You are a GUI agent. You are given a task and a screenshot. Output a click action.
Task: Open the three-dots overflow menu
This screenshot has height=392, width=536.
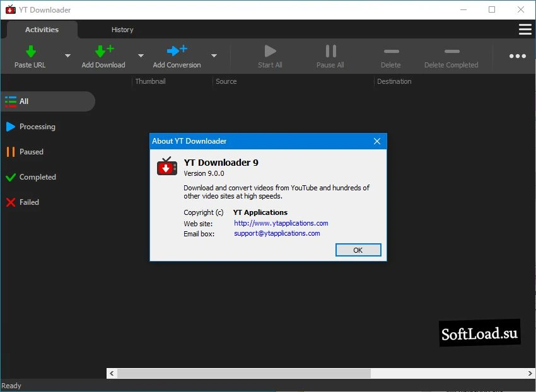click(518, 56)
